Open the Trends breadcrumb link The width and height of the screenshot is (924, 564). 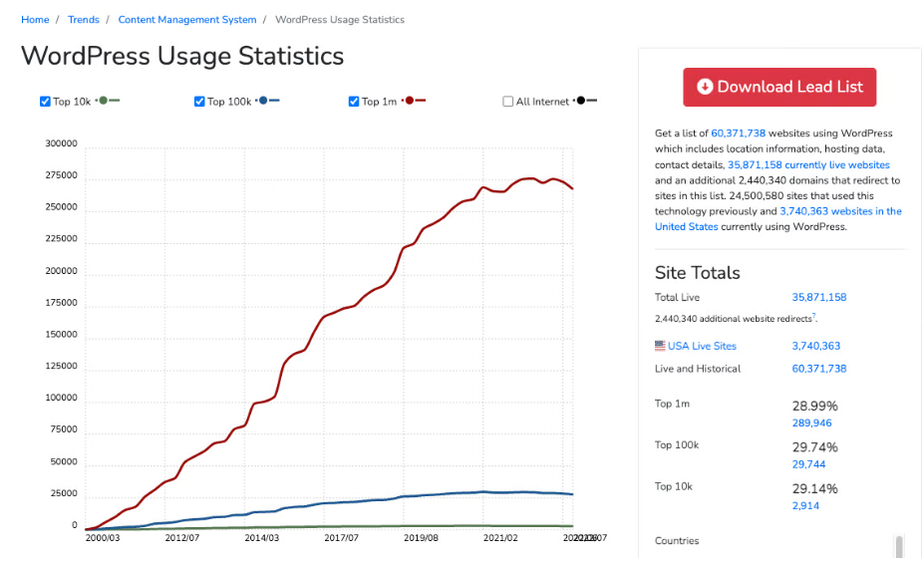[x=84, y=20]
